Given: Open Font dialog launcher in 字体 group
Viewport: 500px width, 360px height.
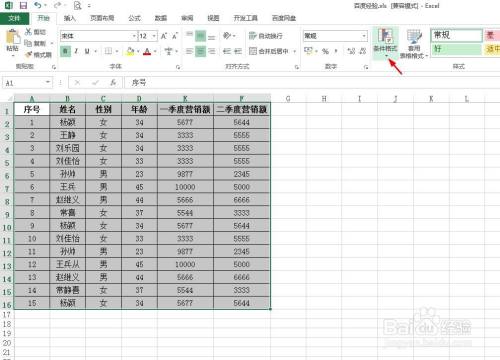Looking at the screenshot, I should (x=178, y=67).
